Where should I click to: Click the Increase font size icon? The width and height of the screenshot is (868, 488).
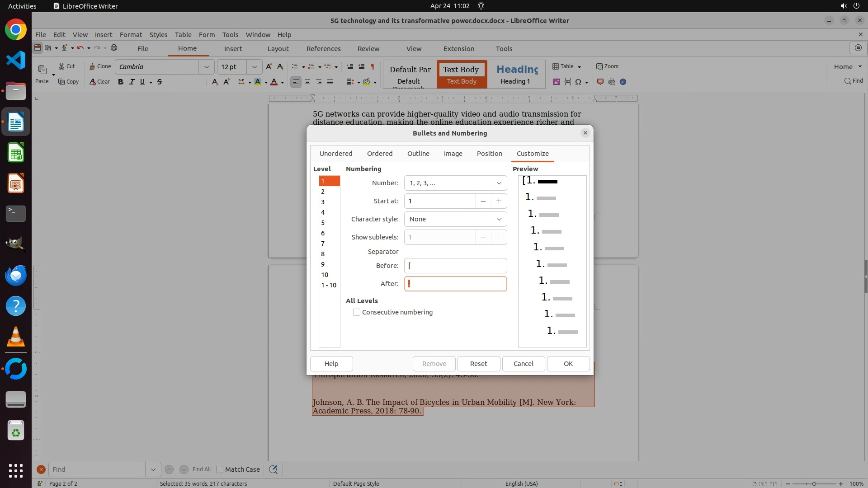(269, 66)
